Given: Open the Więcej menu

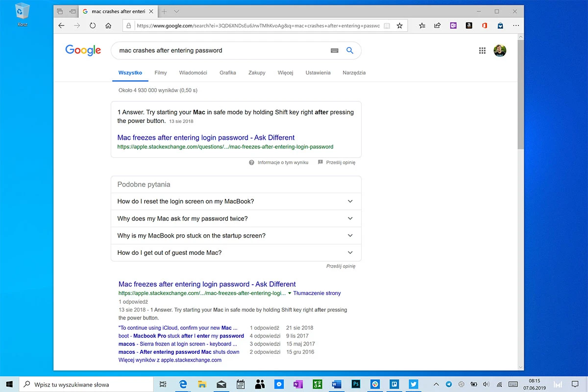Looking at the screenshot, I should (285, 73).
